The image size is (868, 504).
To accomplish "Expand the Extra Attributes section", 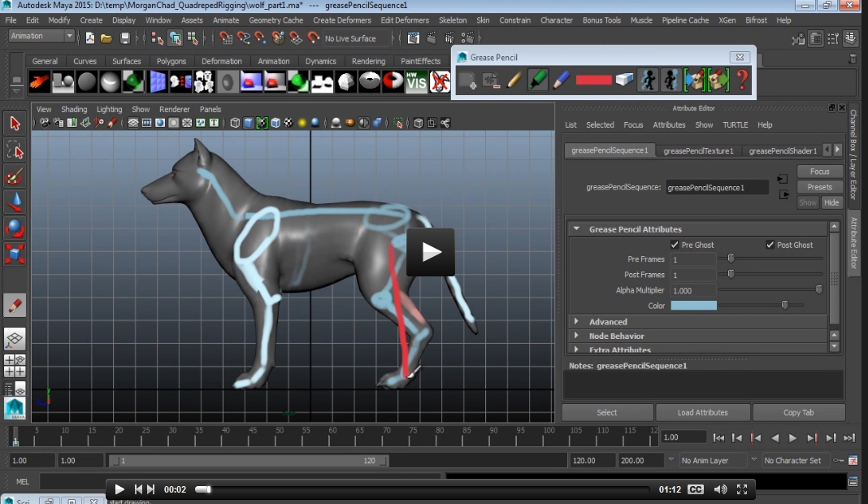I will click(x=576, y=350).
